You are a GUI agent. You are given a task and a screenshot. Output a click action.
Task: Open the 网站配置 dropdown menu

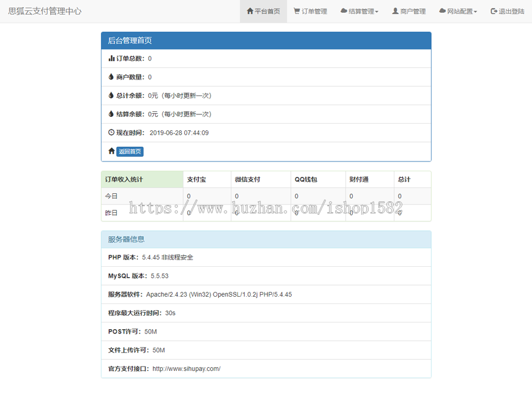[458, 11]
